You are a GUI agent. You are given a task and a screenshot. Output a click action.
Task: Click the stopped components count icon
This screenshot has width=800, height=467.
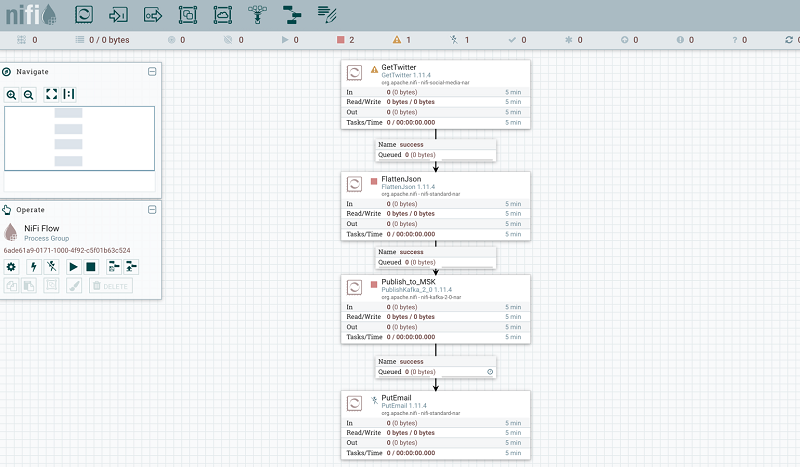click(x=340, y=40)
